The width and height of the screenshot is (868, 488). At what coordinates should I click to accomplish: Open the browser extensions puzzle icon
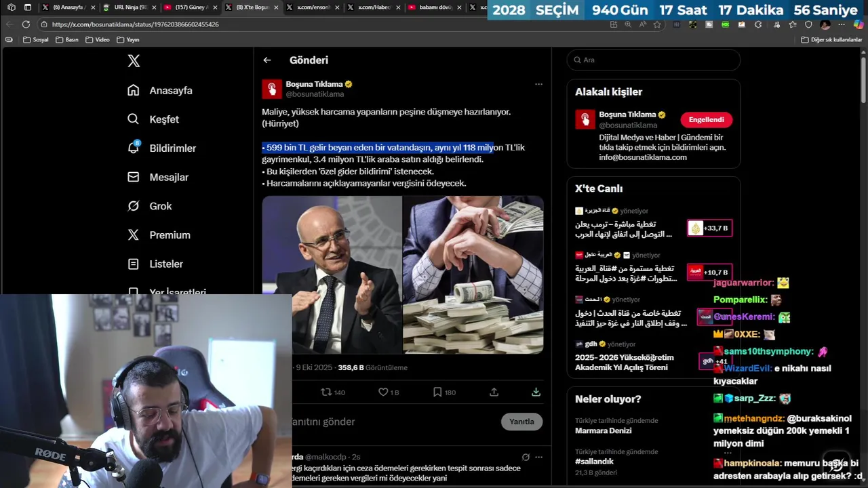(x=758, y=24)
